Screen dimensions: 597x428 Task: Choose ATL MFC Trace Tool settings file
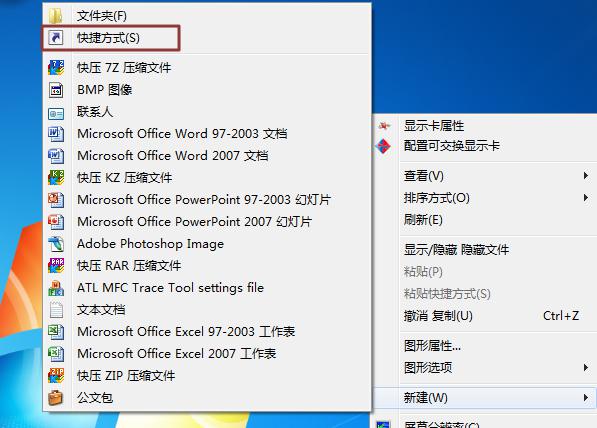coord(207,288)
